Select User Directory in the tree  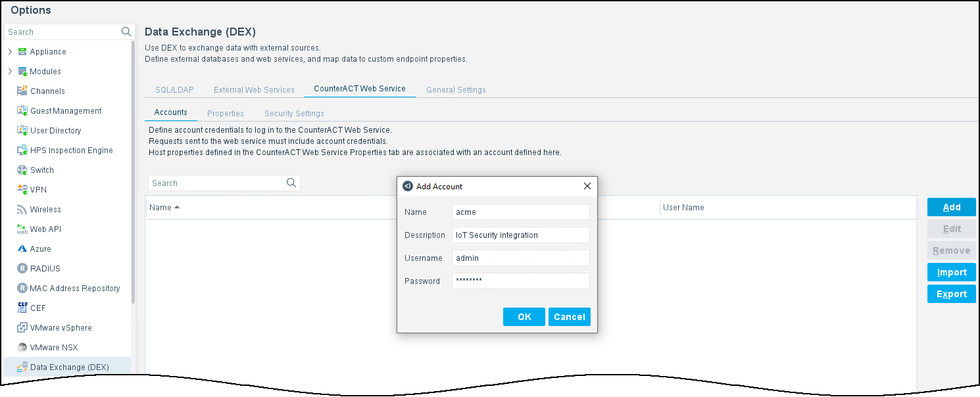56,130
